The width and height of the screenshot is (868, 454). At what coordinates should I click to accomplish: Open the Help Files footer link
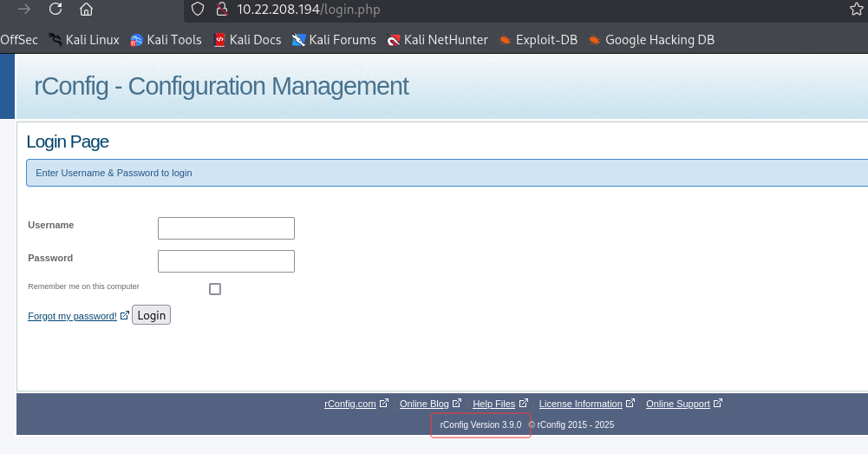[x=493, y=404]
